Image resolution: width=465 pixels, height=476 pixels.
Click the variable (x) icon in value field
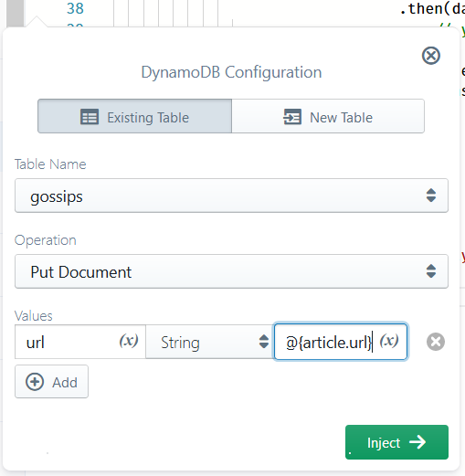[x=389, y=341]
